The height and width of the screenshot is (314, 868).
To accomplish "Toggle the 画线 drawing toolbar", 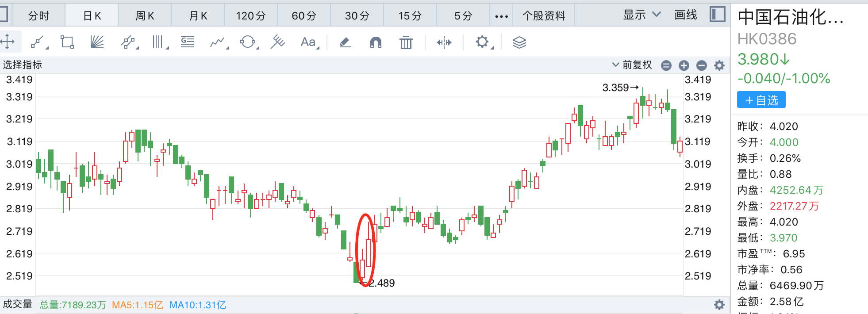I will click(685, 15).
